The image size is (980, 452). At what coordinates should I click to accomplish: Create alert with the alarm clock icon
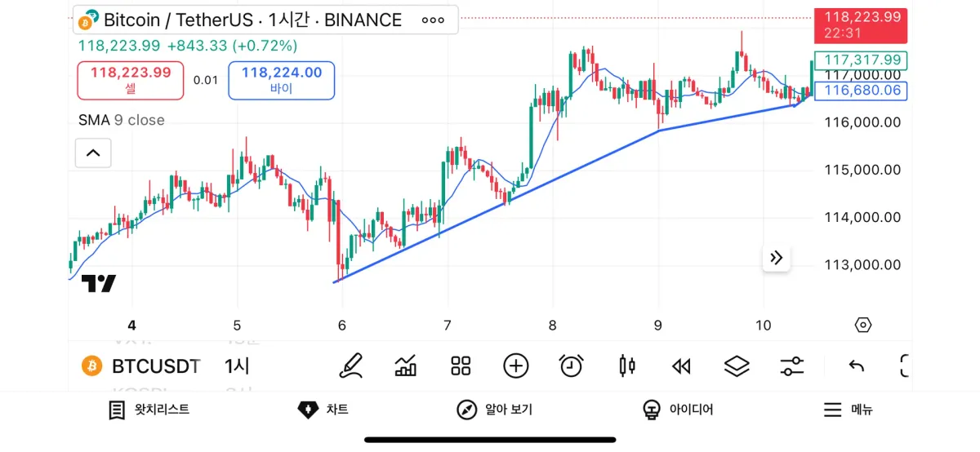pyautogui.click(x=571, y=366)
